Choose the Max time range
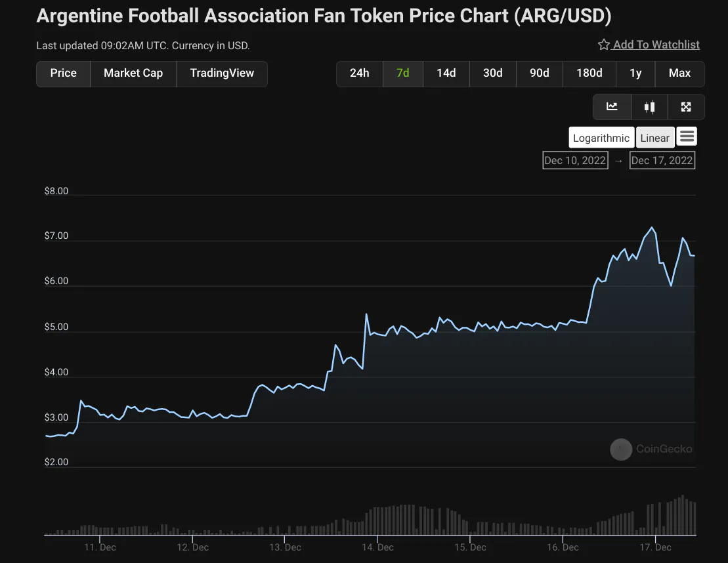This screenshot has height=563, width=728. point(679,73)
